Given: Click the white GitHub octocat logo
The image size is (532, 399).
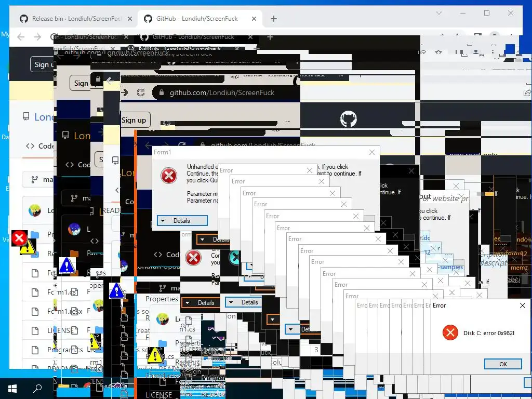Looking at the screenshot, I should 349,119.
